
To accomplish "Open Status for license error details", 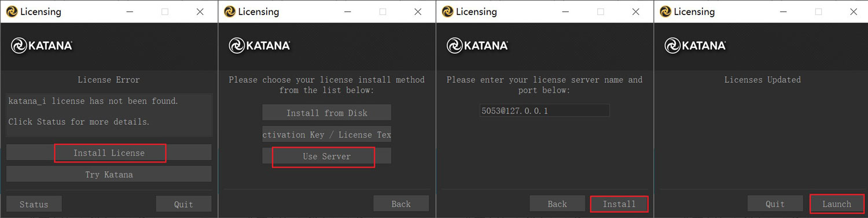I will click(x=34, y=204).
